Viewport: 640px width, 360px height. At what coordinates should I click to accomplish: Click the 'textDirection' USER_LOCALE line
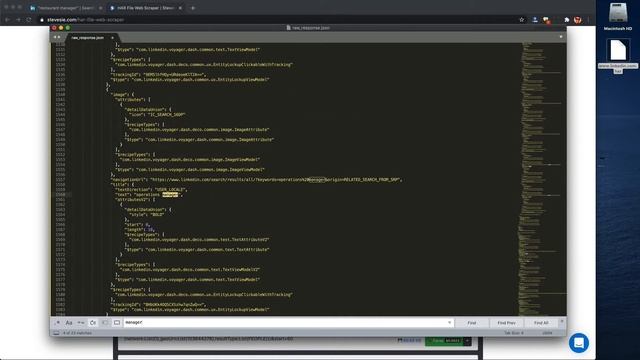click(x=151, y=189)
